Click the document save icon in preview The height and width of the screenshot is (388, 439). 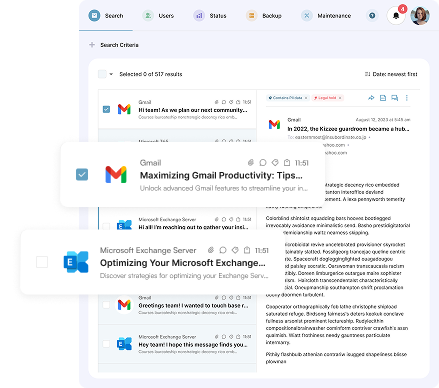click(383, 98)
